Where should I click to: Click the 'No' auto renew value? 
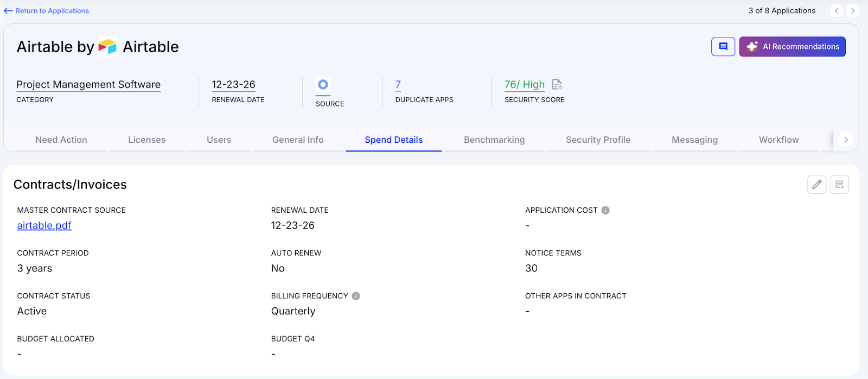pyautogui.click(x=278, y=268)
